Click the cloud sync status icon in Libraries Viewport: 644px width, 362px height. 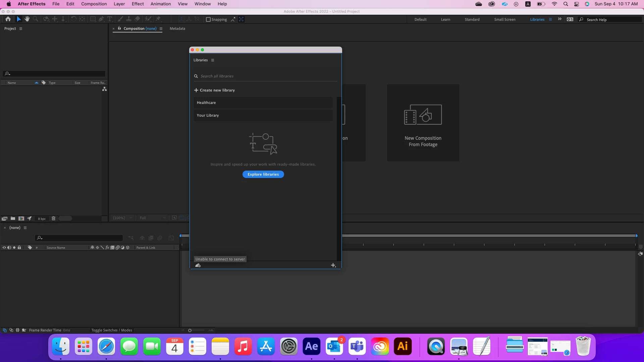tap(198, 265)
